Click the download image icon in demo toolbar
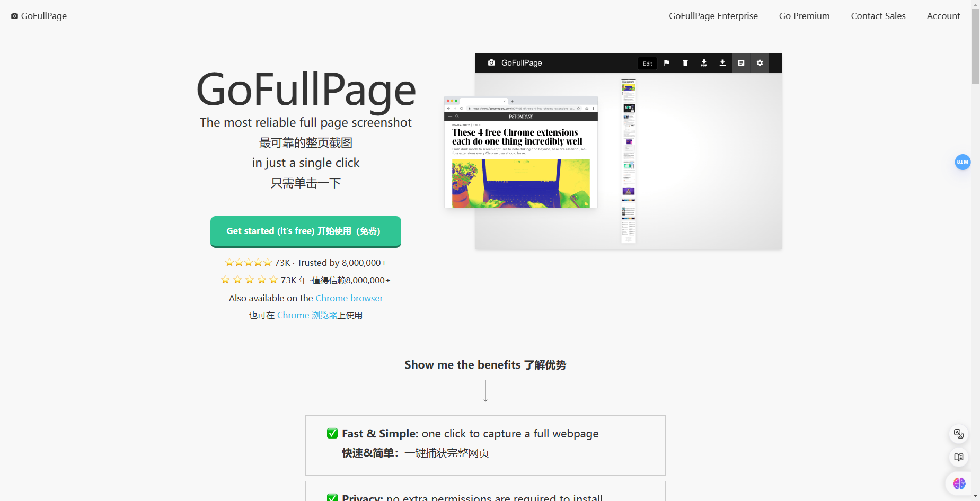This screenshot has height=501, width=980. pos(722,63)
